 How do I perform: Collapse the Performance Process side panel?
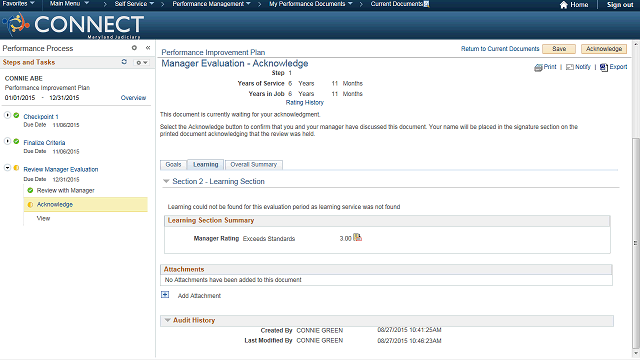(x=148, y=48)
